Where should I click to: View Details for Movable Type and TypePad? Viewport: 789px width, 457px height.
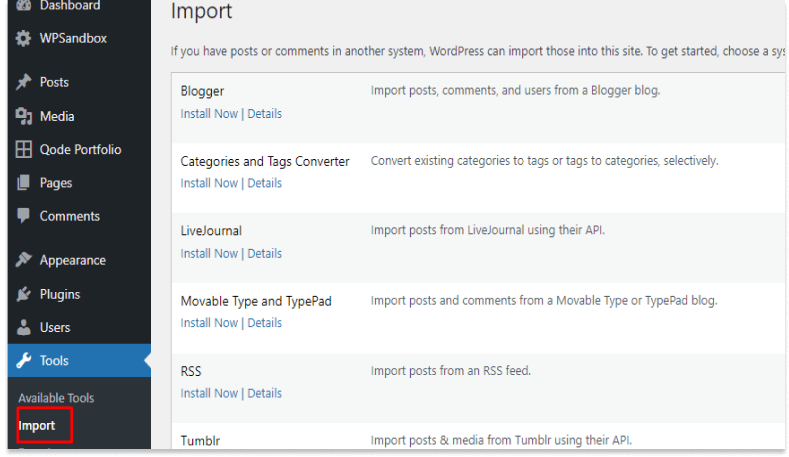click(x=264, y=323)
